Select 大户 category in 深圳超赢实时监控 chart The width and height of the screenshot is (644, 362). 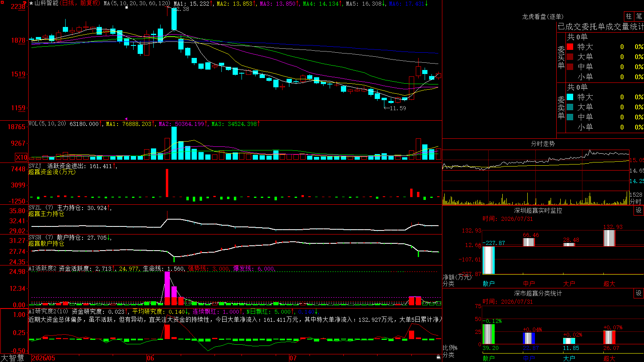569,284
